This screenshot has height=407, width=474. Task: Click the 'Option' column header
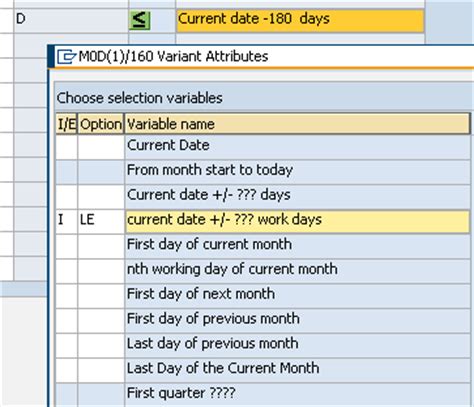point(101,124)
